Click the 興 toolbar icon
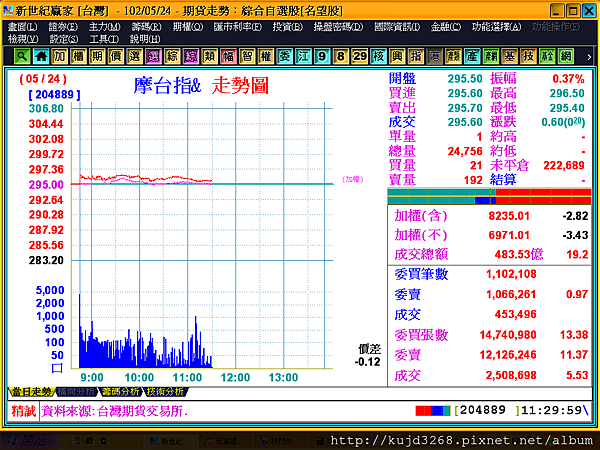Viewport: 600px width, 450px height. pos(397,56)
